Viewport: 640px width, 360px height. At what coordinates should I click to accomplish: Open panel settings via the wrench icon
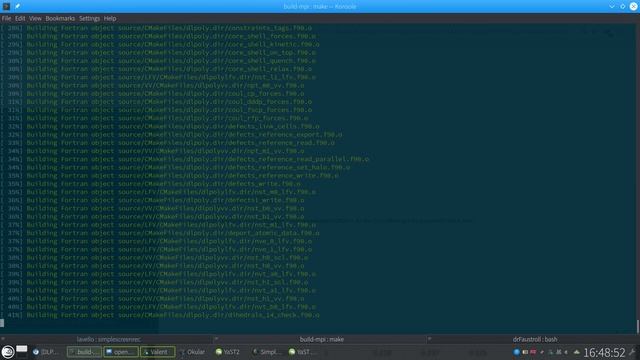[x=633, y=352]
